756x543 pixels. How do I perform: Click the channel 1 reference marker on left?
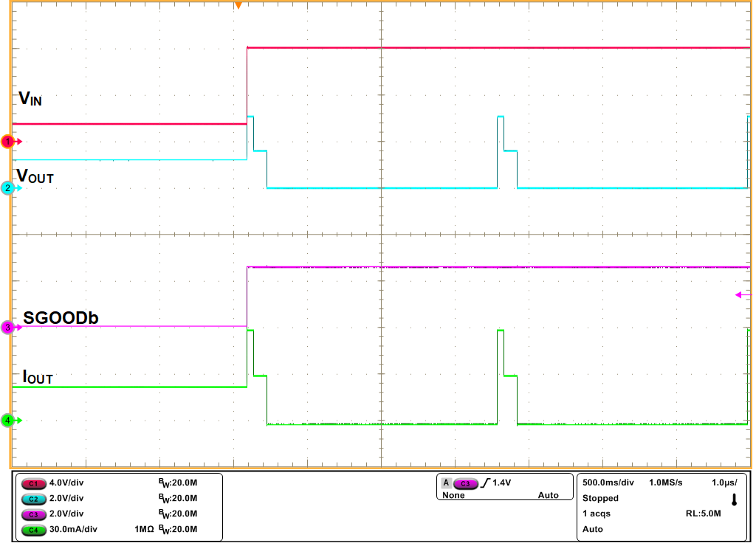pos(6,140)
